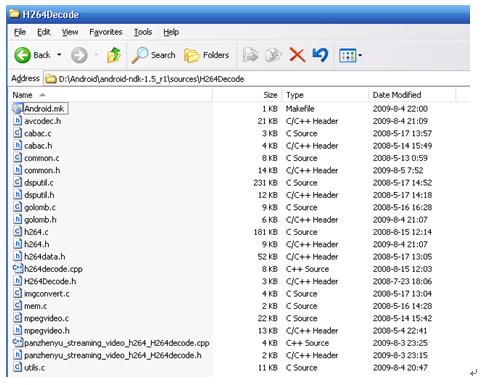Select the common.h file icon
Screen dimensions: 500x385
click(x=18, y=170)
